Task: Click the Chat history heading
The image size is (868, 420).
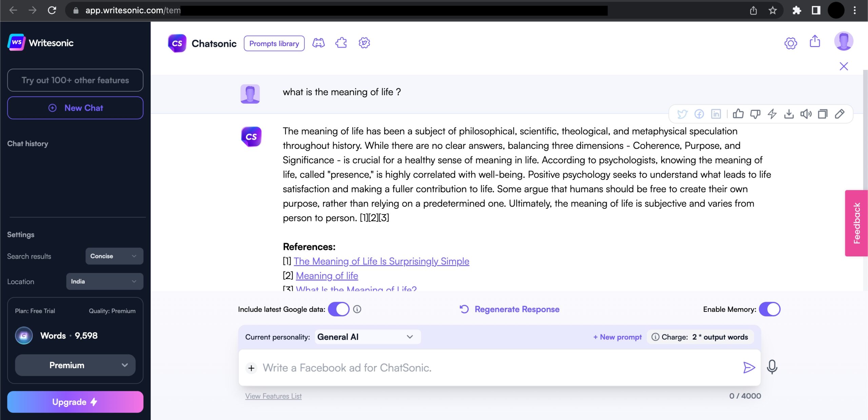Action: tap(27, 144)
